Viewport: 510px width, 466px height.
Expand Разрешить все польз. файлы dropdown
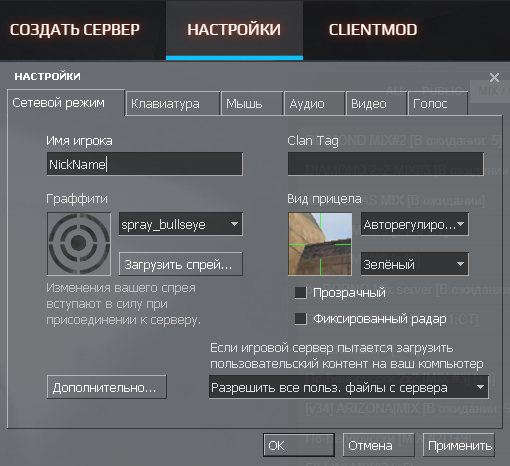click(349, 387)
